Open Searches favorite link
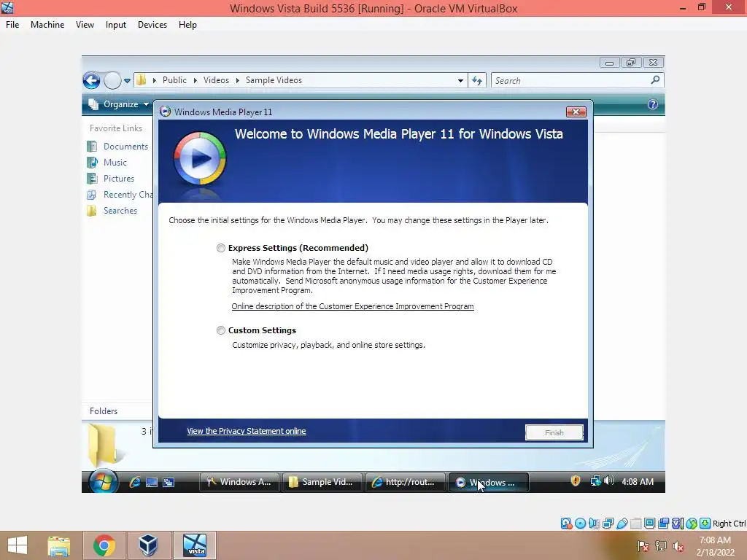Image resolution: width=747 pixels, height=560 pixels. coord(112,211)
